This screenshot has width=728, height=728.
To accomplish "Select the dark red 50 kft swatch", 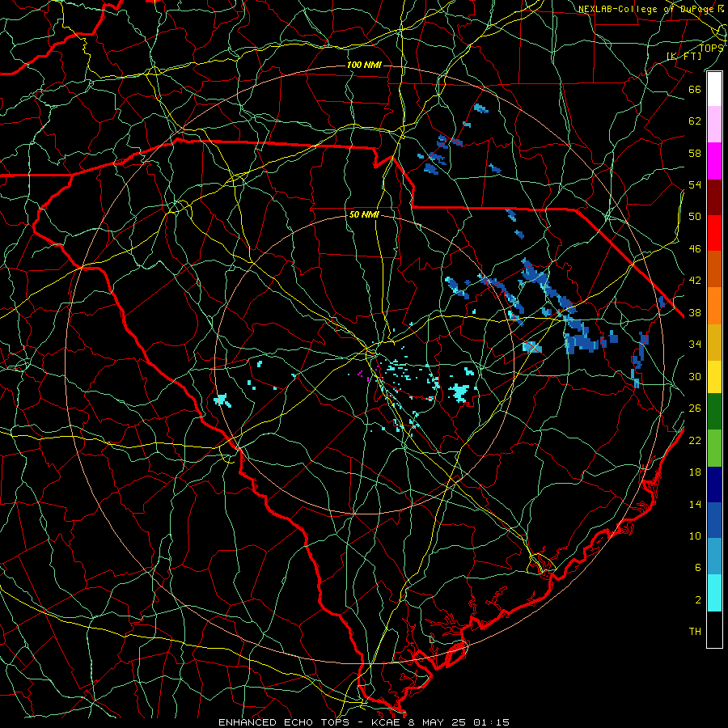I will 714,197.
